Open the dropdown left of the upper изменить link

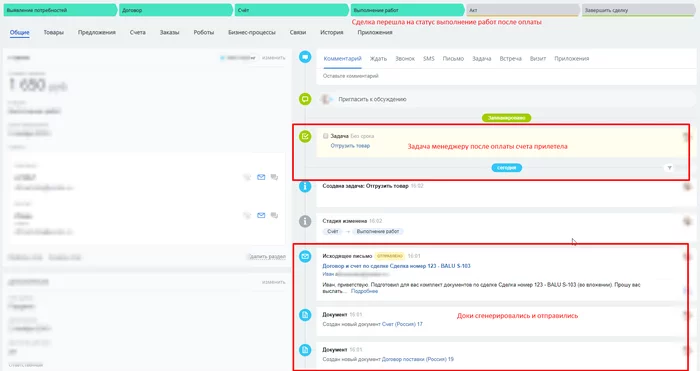tap(238, 58)
